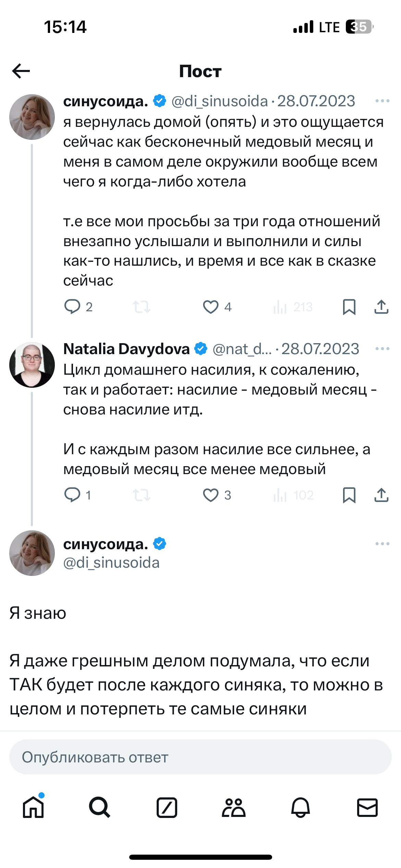Like the first синусоида post
The width and height of the screenshot is (401, 868).
[211, 307]
